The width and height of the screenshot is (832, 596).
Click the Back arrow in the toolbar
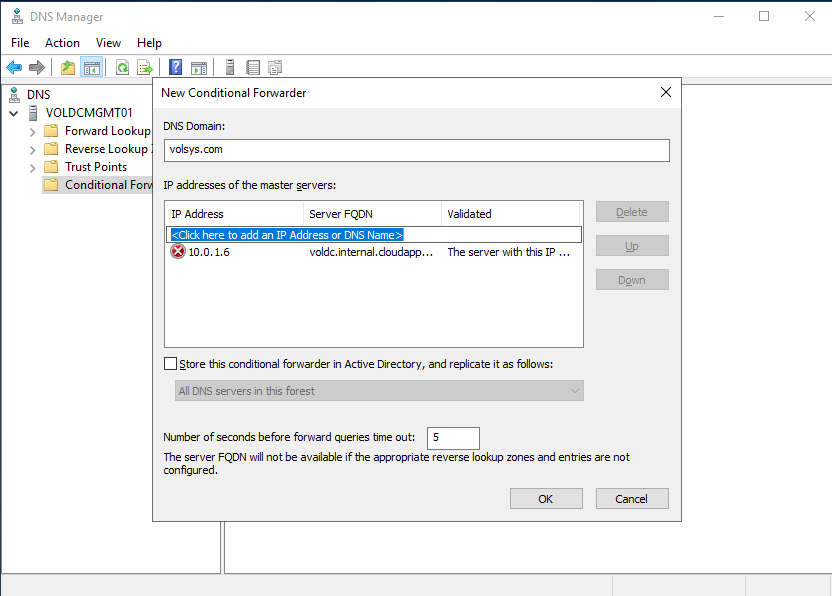[x=14, y=68]
